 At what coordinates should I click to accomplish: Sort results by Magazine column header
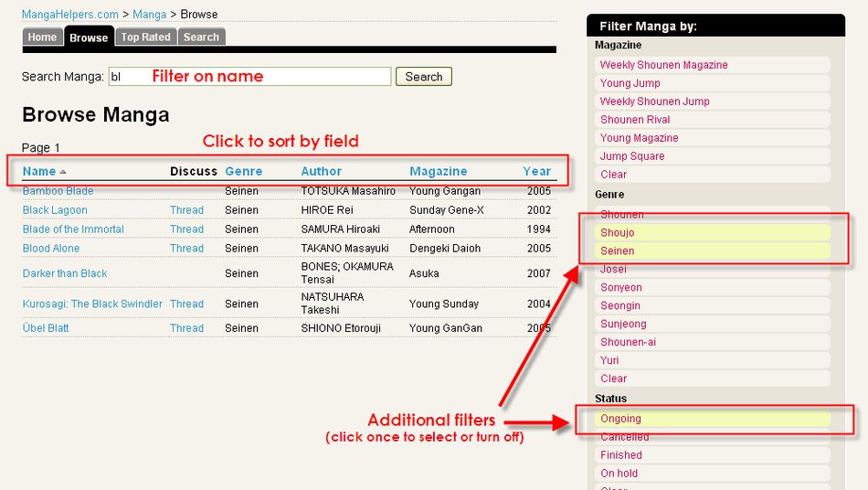click(438, 171)
